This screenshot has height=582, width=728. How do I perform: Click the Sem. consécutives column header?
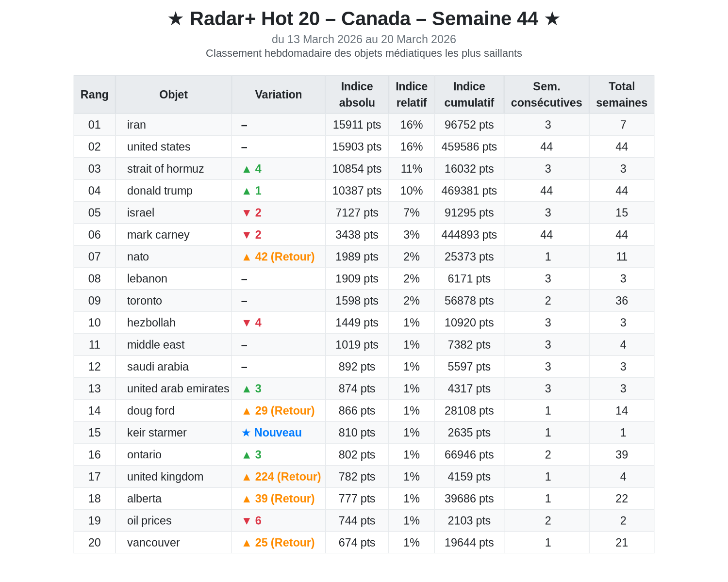point(546,95)
